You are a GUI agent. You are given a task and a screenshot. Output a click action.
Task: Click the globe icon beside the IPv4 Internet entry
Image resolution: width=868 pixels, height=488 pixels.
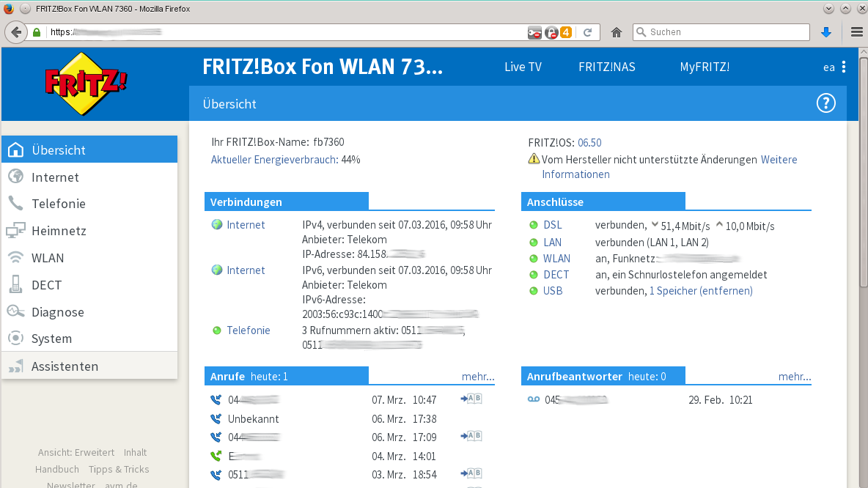point(217,224)
